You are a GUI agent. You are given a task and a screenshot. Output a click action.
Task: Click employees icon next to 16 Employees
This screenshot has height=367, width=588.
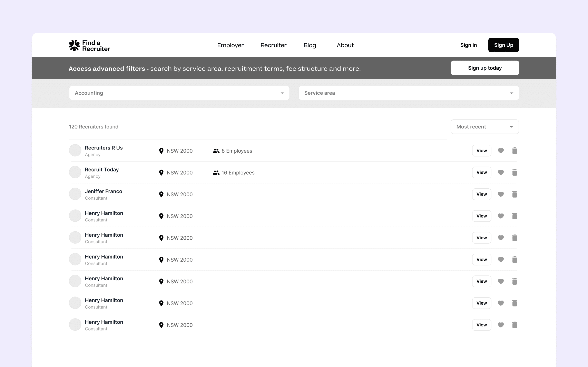click(216, 172)
